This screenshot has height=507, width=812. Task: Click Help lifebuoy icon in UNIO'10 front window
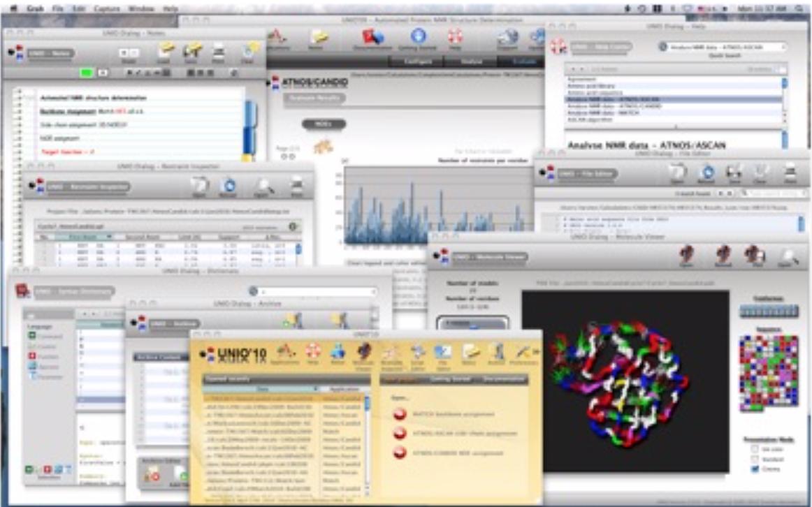[313, 355]
